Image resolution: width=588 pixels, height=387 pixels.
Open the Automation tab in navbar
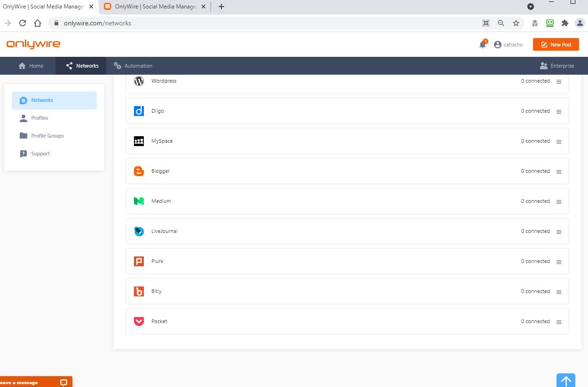[x=133, y=66]
